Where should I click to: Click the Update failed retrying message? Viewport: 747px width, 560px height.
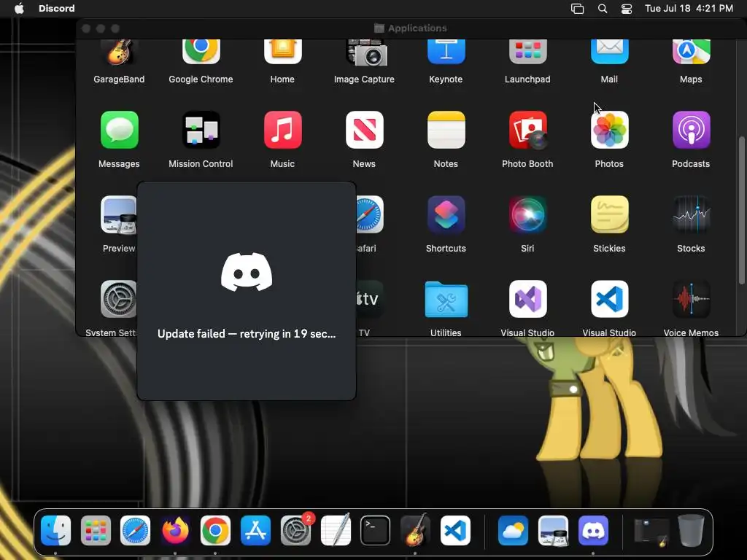[247, 334]
